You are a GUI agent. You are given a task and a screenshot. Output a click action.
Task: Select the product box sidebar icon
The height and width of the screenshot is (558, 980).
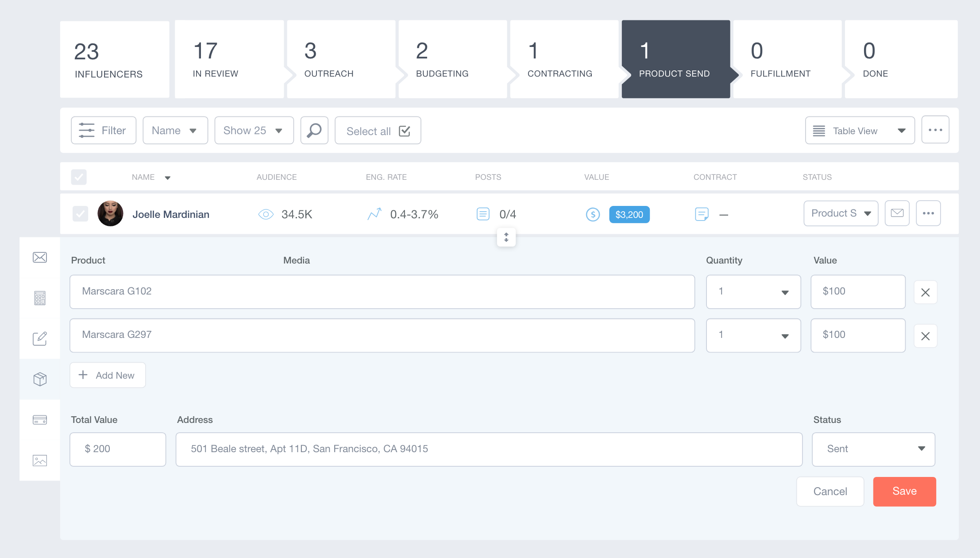40,379
